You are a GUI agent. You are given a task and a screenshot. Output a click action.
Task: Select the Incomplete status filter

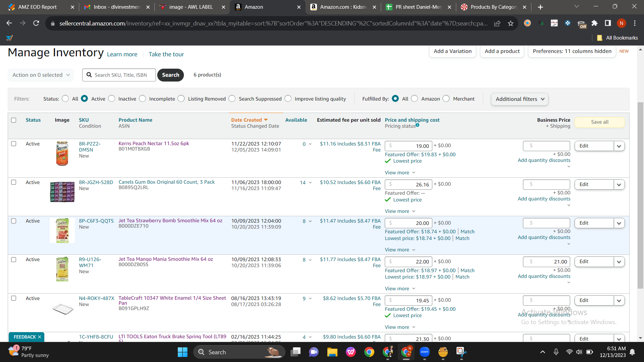pyautogui.click(x=143, y=99)
